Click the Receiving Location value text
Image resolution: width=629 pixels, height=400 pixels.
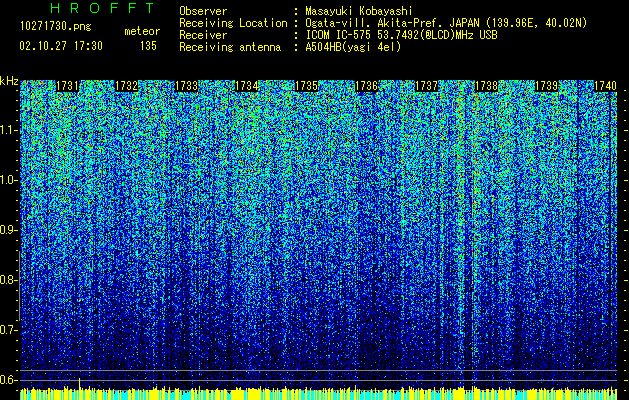coord(446,24)
